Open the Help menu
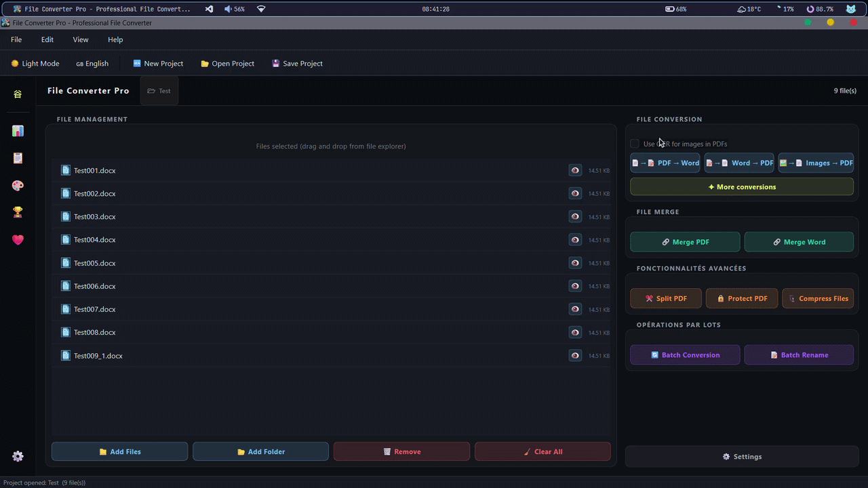Viewport: 868px width, 488px height. click(115, 39)
